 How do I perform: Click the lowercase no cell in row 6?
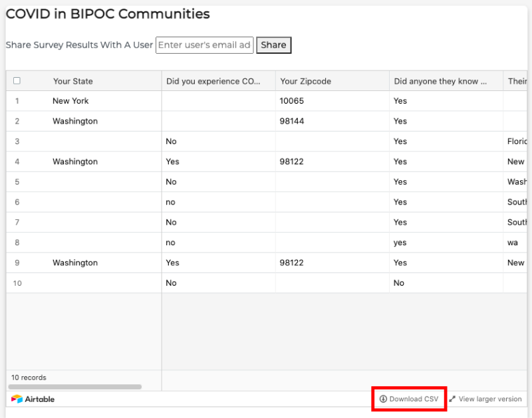pos(219,202)
